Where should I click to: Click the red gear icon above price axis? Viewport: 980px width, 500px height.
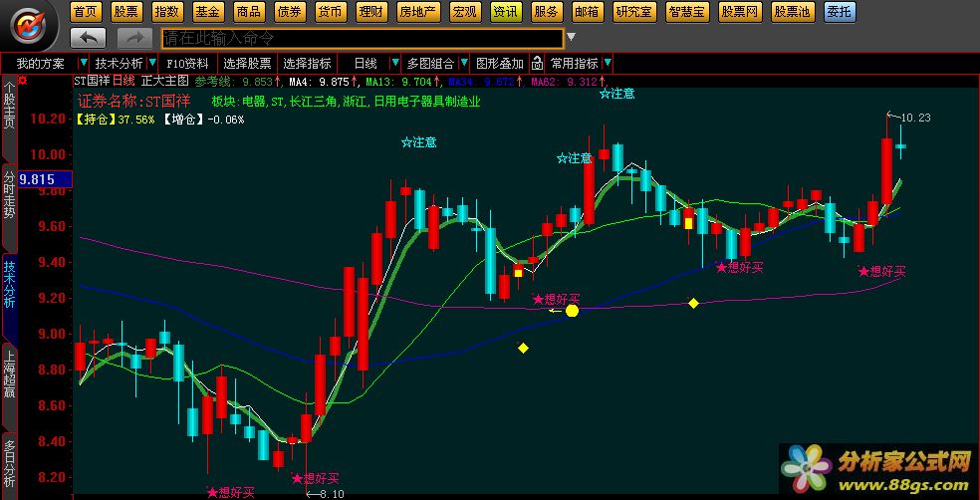click(23, 80)
